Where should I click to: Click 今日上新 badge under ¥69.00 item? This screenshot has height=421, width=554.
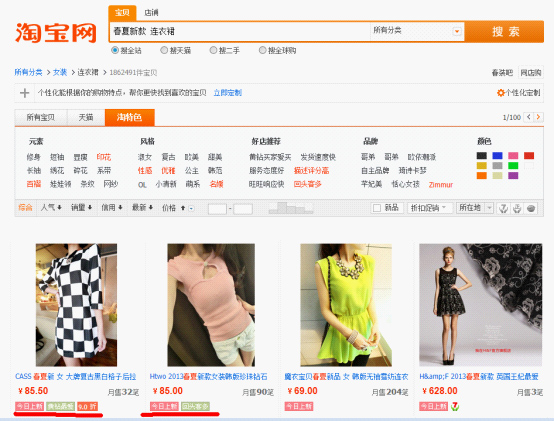[x=299, y=407]
